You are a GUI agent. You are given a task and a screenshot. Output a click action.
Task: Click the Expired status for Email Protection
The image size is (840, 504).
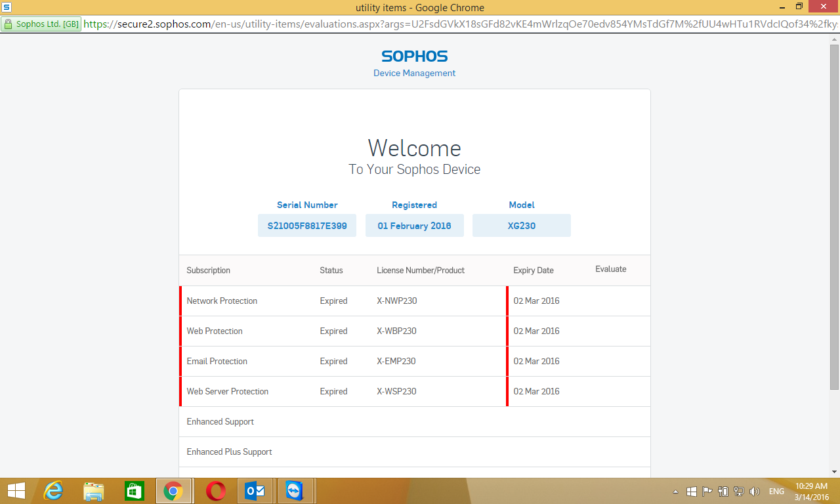tap(333, 361)
